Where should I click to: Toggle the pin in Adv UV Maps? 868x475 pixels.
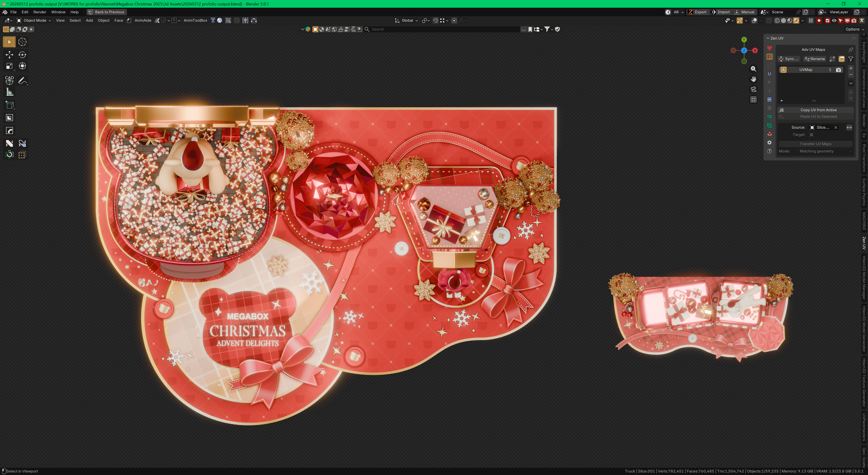[850, 50]
